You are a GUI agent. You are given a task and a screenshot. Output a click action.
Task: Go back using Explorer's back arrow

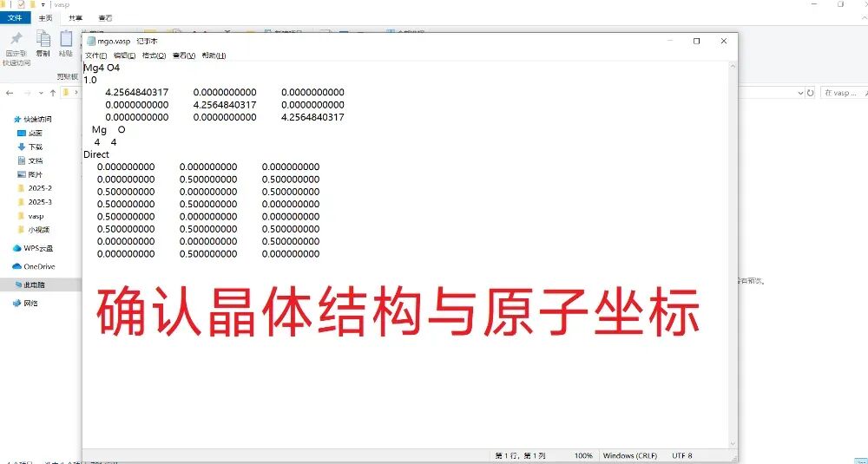[x=10, y=93]
